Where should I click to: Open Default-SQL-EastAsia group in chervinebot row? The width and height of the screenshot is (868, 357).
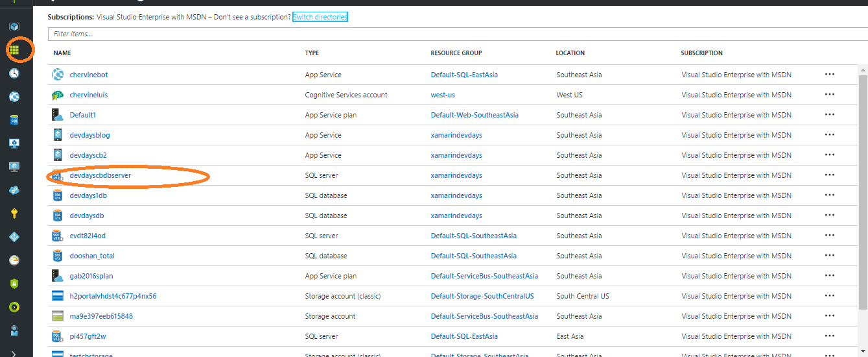click(464, 75)
